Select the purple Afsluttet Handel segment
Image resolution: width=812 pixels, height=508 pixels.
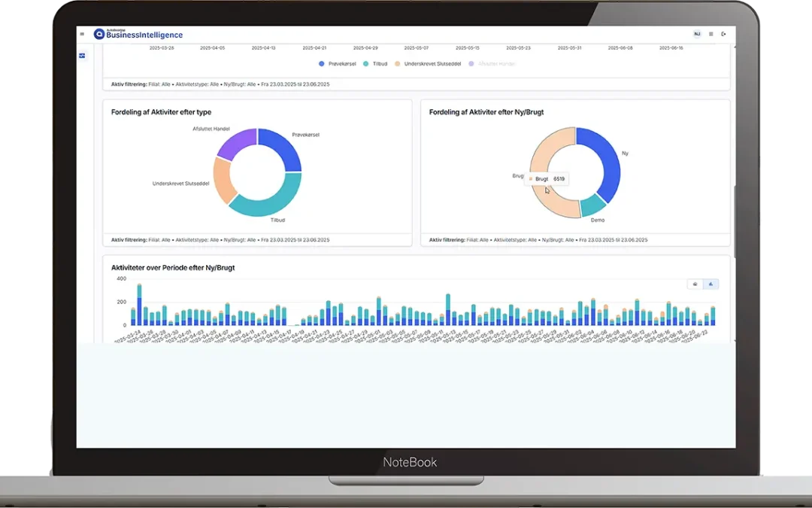tap(235, 141)
